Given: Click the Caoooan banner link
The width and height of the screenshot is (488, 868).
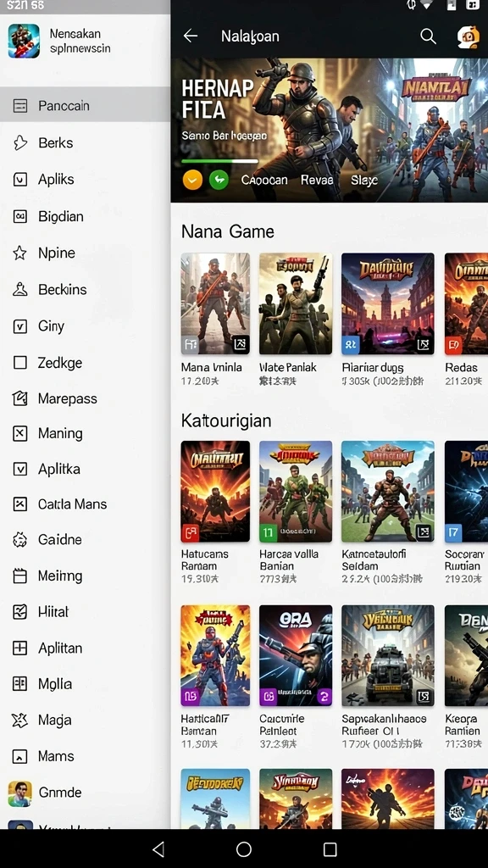Looking at the screenshot, I should click(264, 180).
